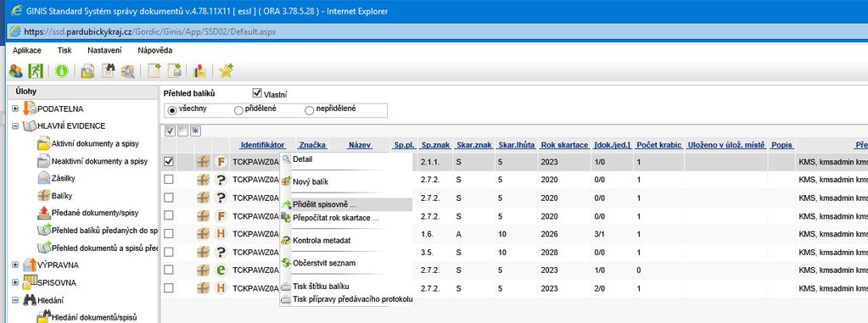Click the H status icon in the 1.6. row

click(221, 234)
